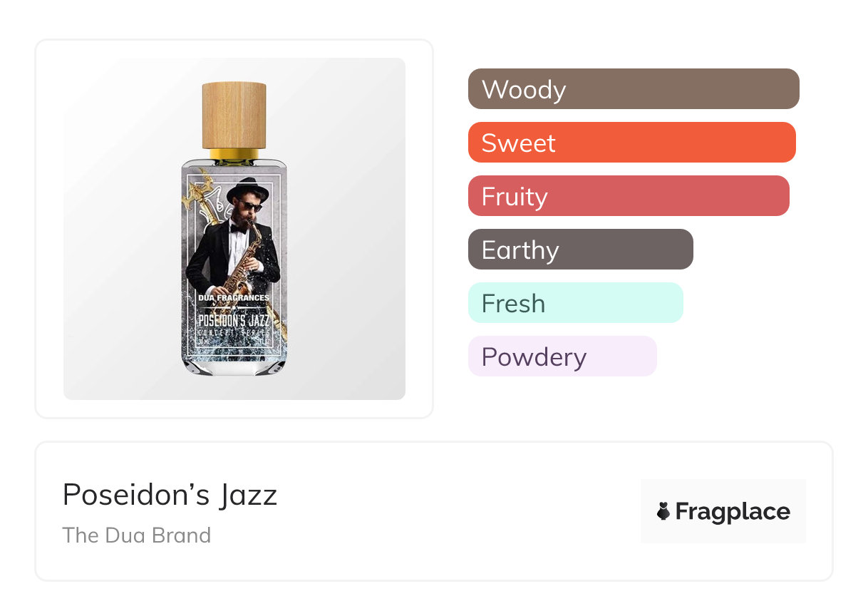This screenshot has width=868, height=616.
Task: Click the Fragplace logo icon
Action: [x=663, y=511]
